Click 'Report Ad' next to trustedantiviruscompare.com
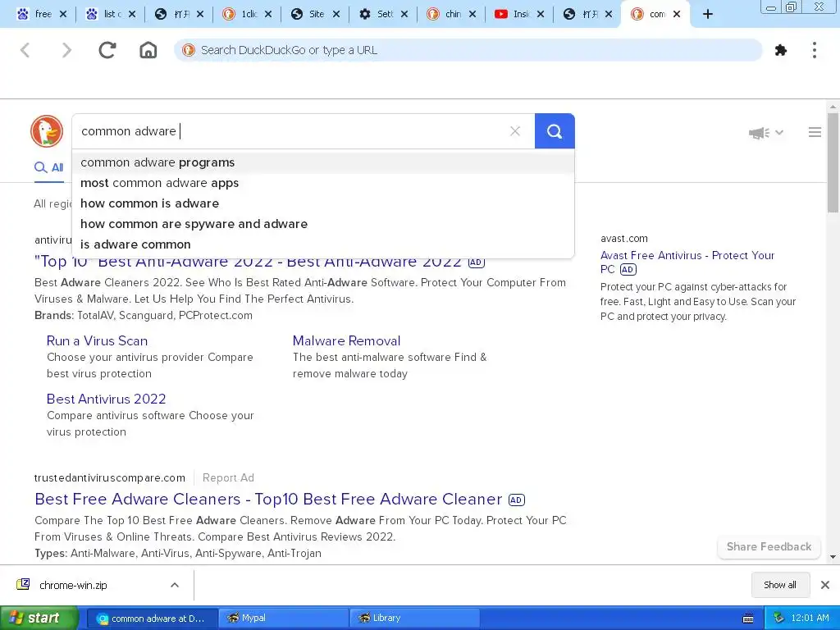Viewport: 840px width, 630px height. click(x=228, y=478)
